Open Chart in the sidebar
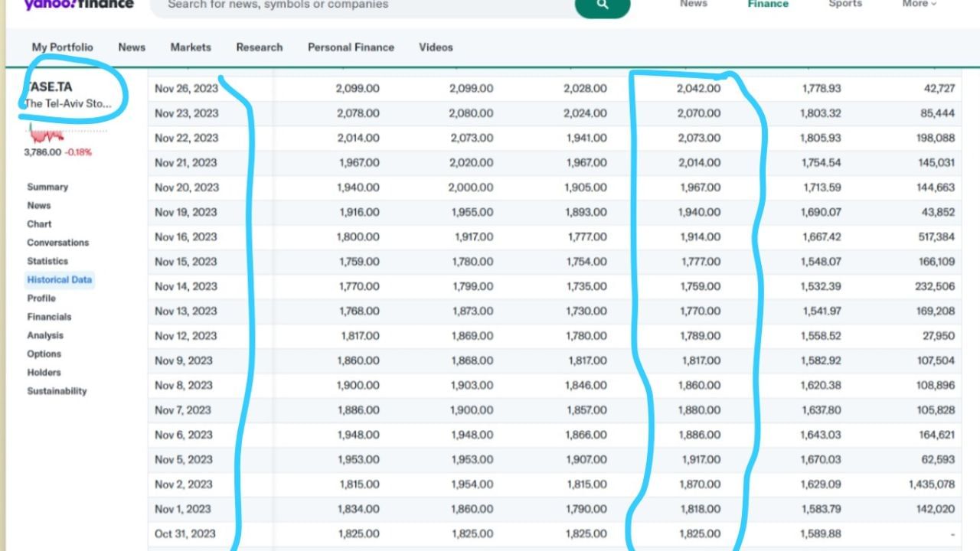 tap(39, 224)
